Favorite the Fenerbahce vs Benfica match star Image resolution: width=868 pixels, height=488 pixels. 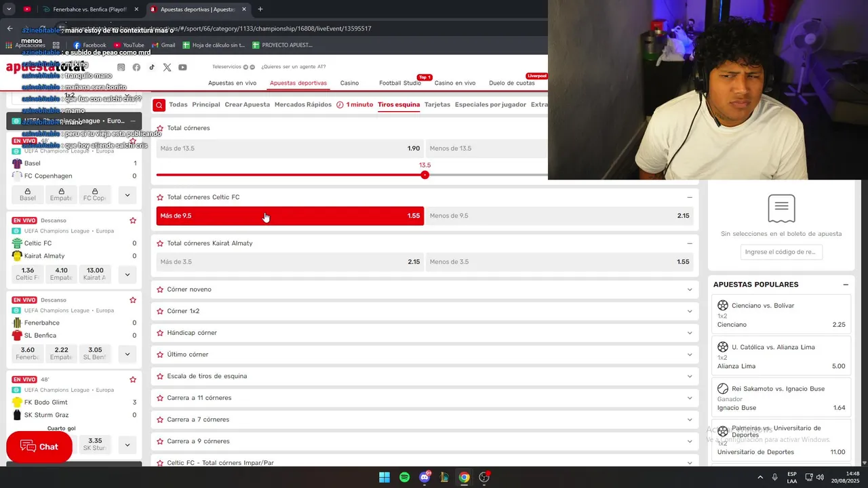pyautogui.click(x=133, y=300)
